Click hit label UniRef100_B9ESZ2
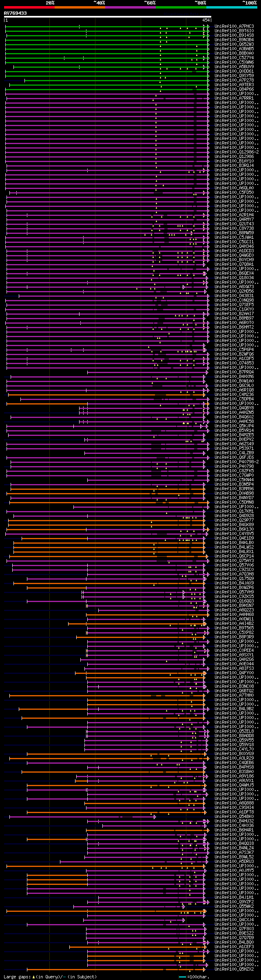Screen dimensions: 261x980 (234, 933)
